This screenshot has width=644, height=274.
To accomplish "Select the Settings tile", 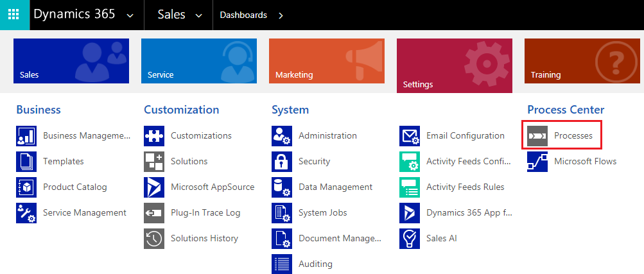I will pos(454,65).
